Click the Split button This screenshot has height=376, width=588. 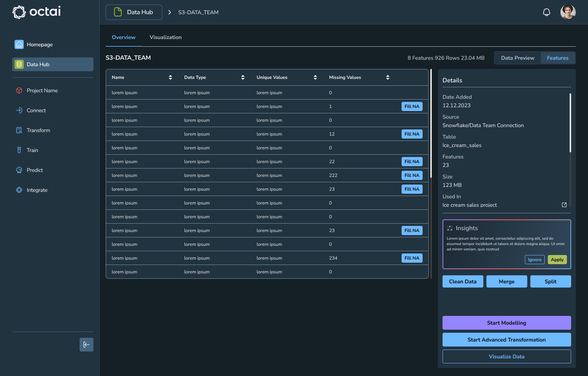550,281
